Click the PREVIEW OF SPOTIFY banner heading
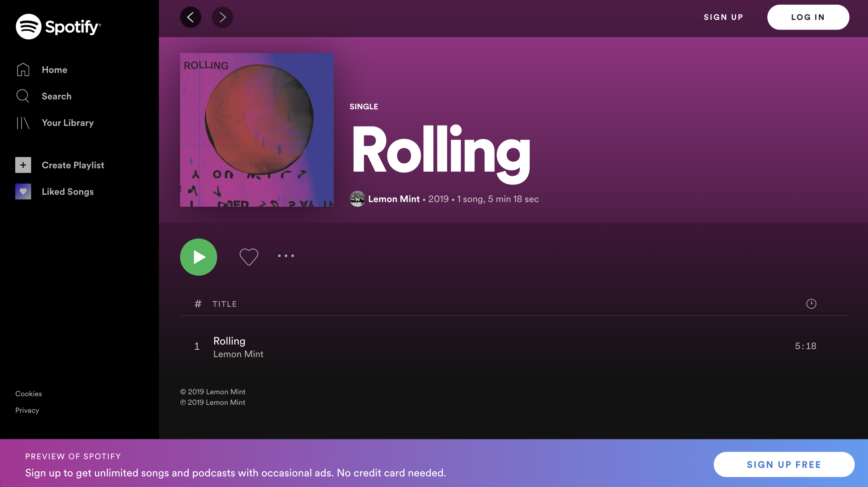Image resolution: width=868 pixels, height=487 pixels. [x=73, y=456]
